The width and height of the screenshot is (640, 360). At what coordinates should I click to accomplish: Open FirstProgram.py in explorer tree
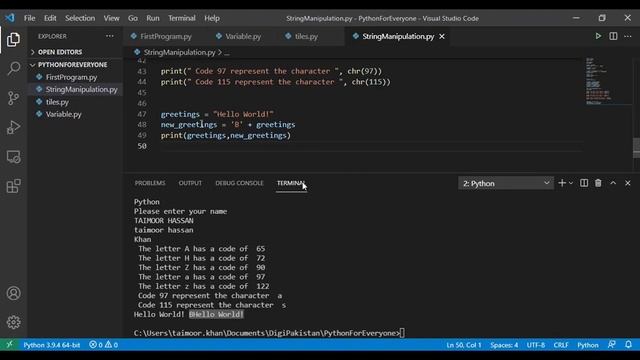tap(71, 77)
